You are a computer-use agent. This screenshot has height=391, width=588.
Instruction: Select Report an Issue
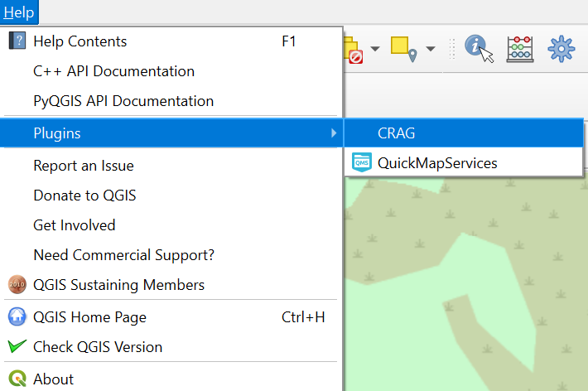coord(171,166)
